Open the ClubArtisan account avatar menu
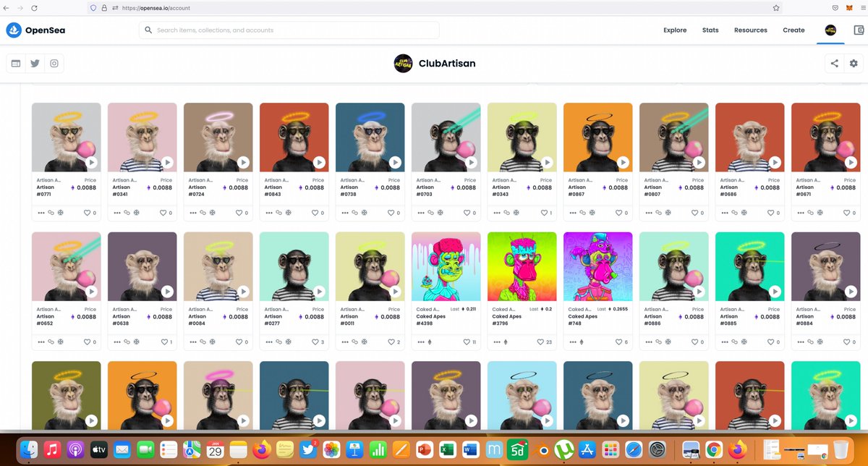The width and height of the screenshot is (868, 466). (x=830, y=30)
